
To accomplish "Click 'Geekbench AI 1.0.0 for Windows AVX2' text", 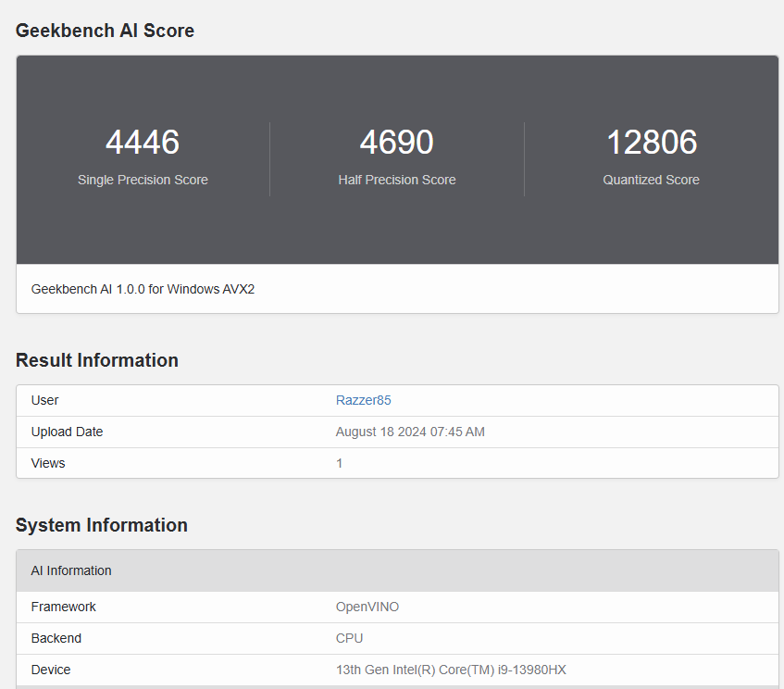I will [143, 289].
